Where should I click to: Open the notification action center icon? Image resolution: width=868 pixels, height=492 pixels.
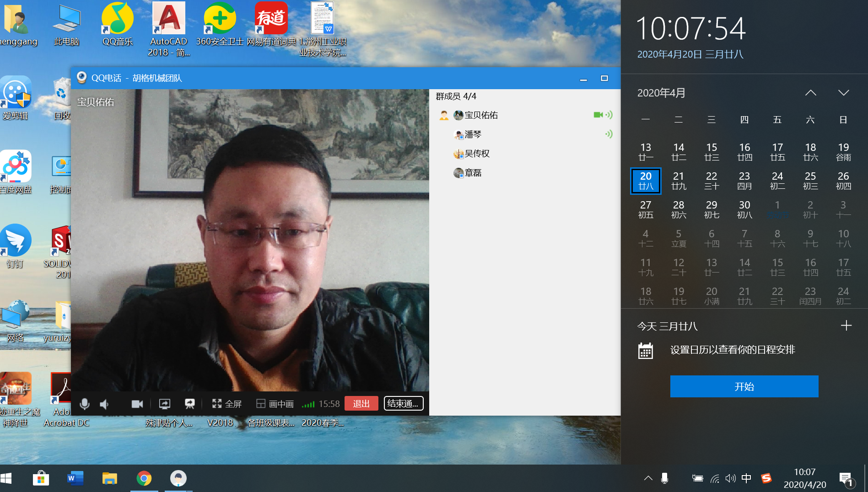846,479
